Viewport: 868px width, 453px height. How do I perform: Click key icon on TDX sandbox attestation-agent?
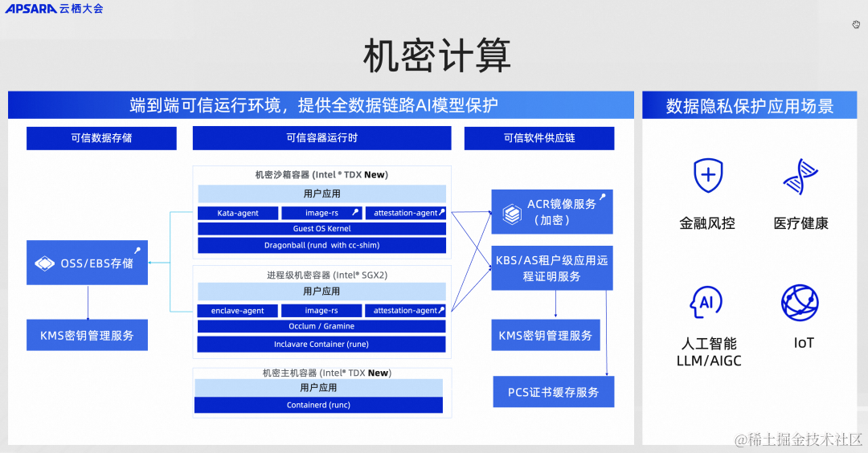[x=442, y=212]
